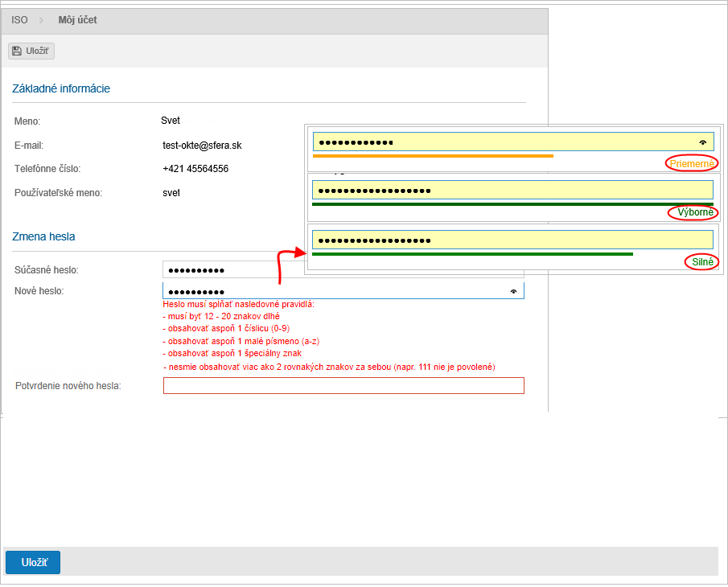Click the empty Potvrdenie nového hesla field

(x=343, y=386)
